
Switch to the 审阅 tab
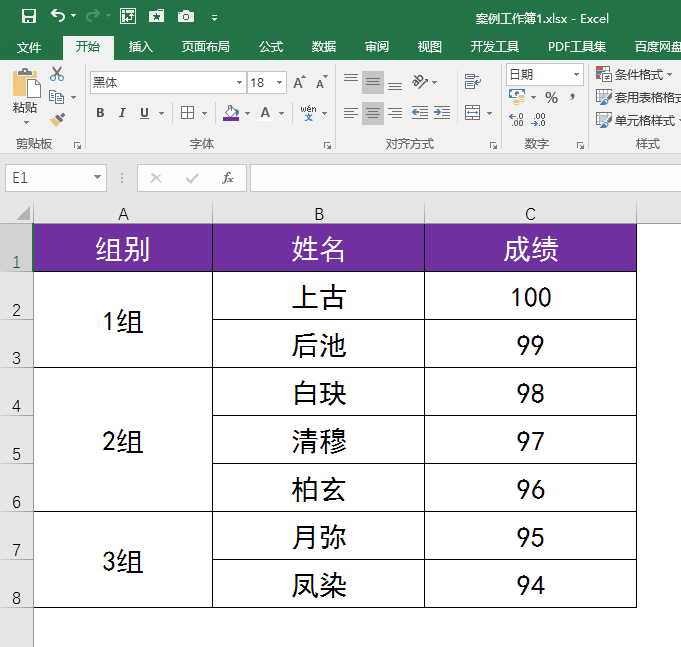(x=377, y=46)
